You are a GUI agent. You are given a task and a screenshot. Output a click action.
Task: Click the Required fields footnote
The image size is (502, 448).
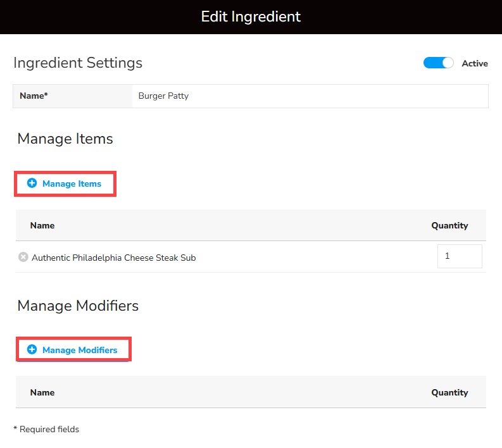46,429
